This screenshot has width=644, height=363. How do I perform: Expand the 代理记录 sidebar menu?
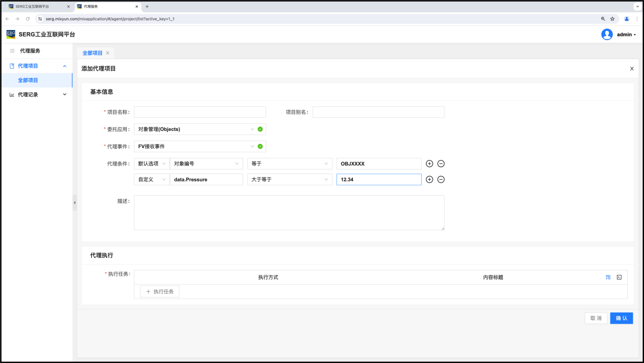(x=39, y=94)
